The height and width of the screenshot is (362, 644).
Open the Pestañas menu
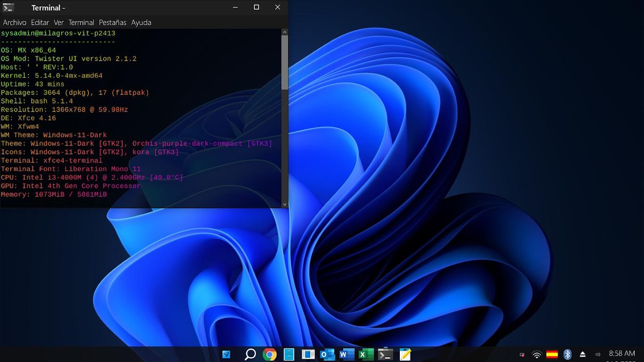(113, 23)
